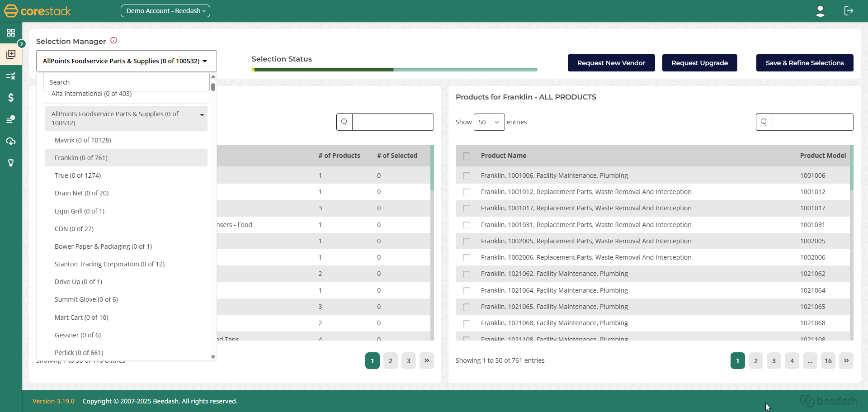Check the Franklin 1021062 product checkbox
This screenshot has height=412, width=868.
click(467, 274)
